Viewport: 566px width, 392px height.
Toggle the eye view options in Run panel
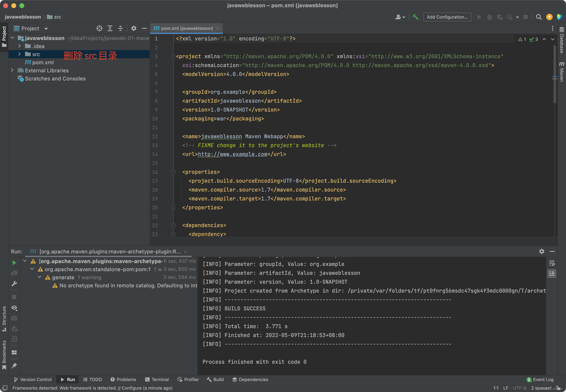click(x=14, y=308)
